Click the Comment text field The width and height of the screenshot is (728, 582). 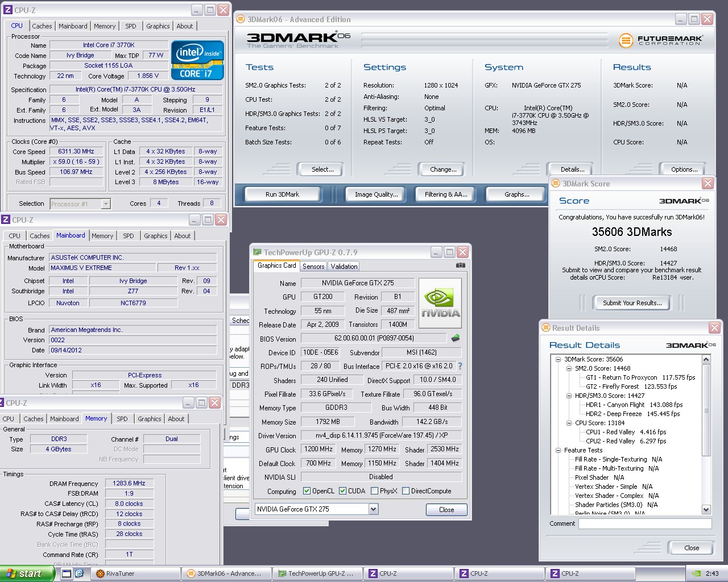644,523
